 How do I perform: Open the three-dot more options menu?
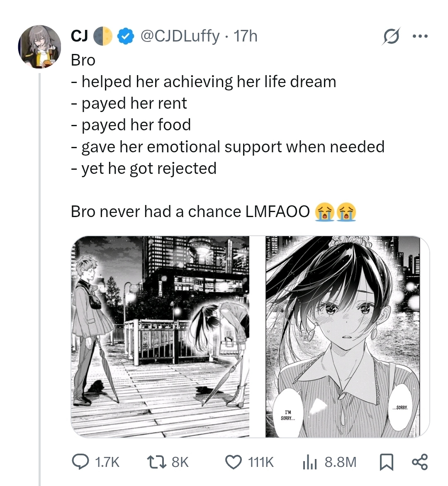tap(421, 36)
